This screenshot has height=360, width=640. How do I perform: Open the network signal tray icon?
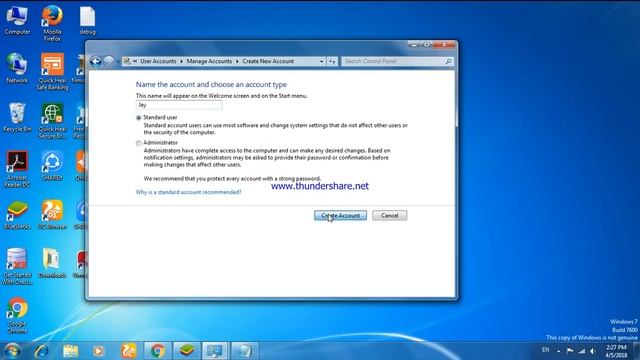point(582,351)
